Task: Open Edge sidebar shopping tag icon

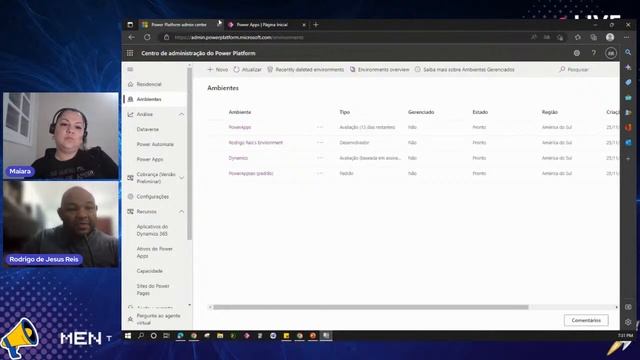Action: coord(628,82)
